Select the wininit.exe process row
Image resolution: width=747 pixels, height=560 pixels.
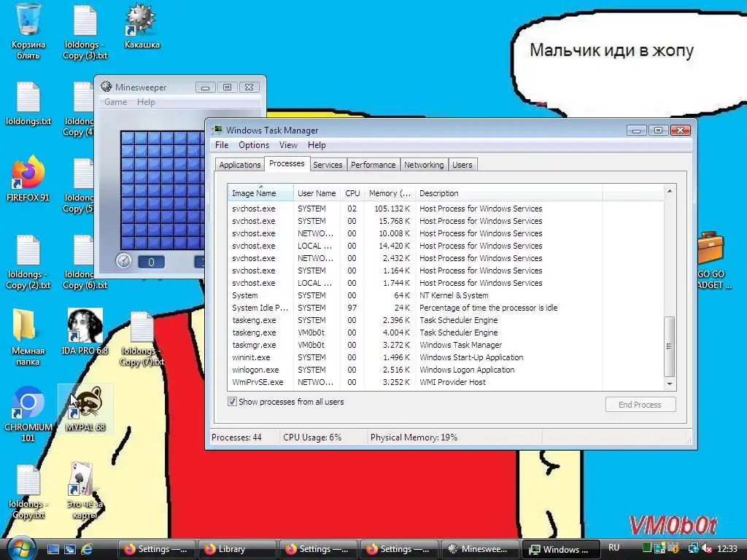[x=445, y=357]
